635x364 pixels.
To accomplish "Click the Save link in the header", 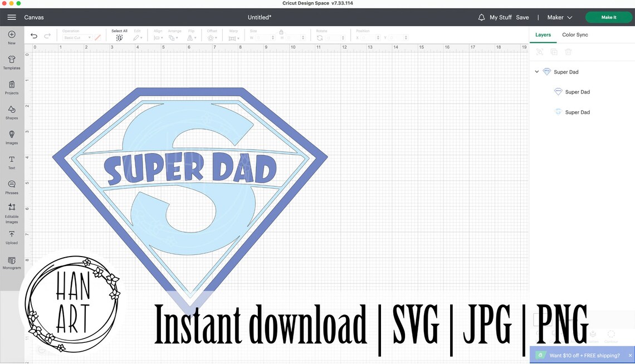I will point(522,17).
